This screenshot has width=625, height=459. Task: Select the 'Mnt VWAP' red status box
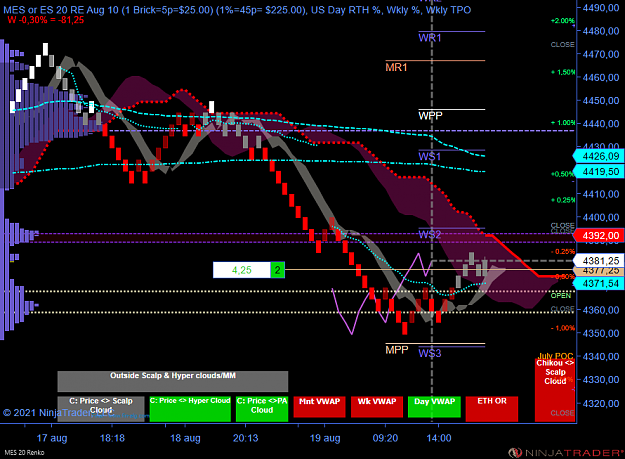pos(319,407)
